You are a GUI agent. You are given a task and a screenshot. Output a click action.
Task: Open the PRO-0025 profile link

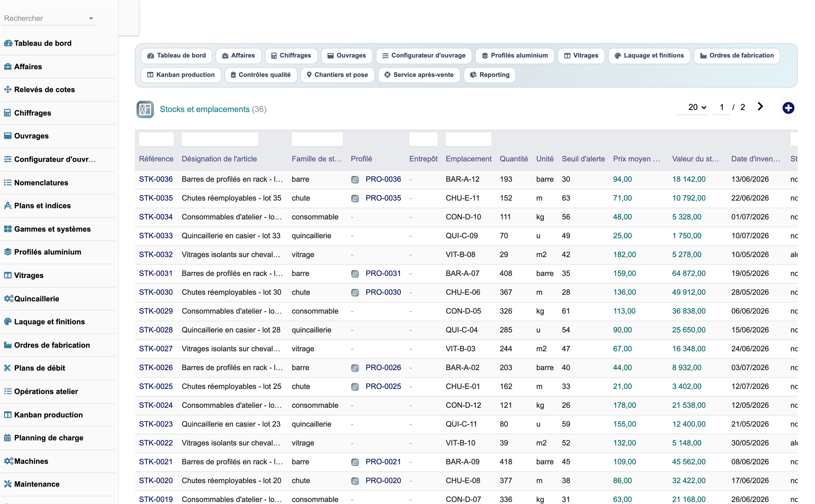tap(383, 386)
